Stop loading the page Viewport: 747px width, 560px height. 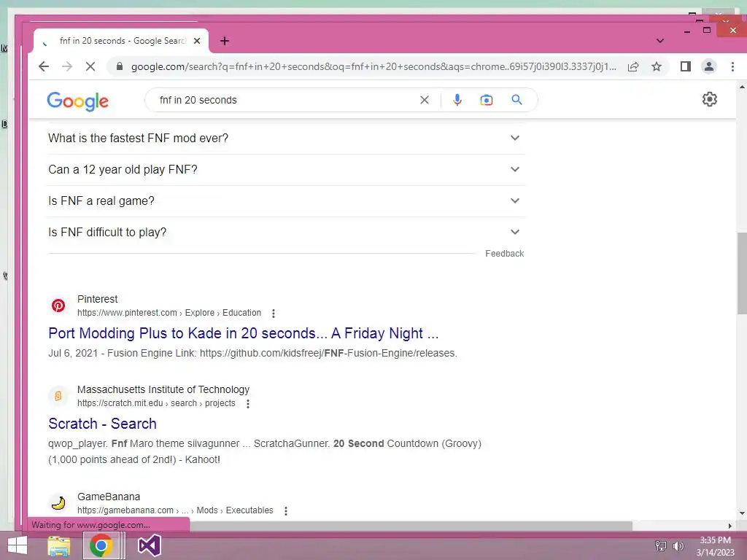coord(90,66)
